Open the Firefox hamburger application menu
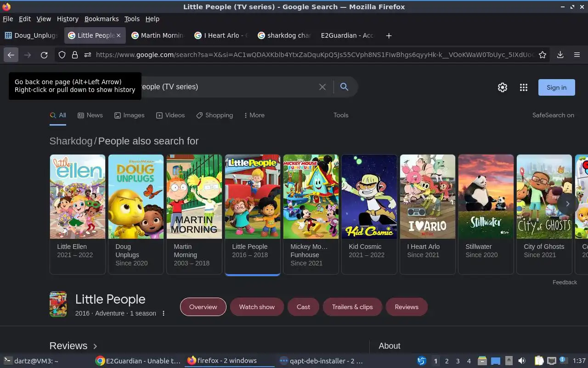 577,55
